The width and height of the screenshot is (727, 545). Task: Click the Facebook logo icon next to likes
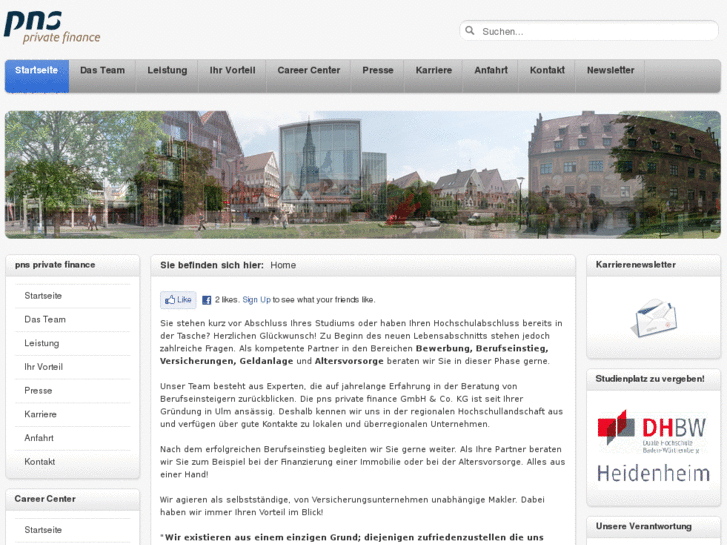[207, 300]
